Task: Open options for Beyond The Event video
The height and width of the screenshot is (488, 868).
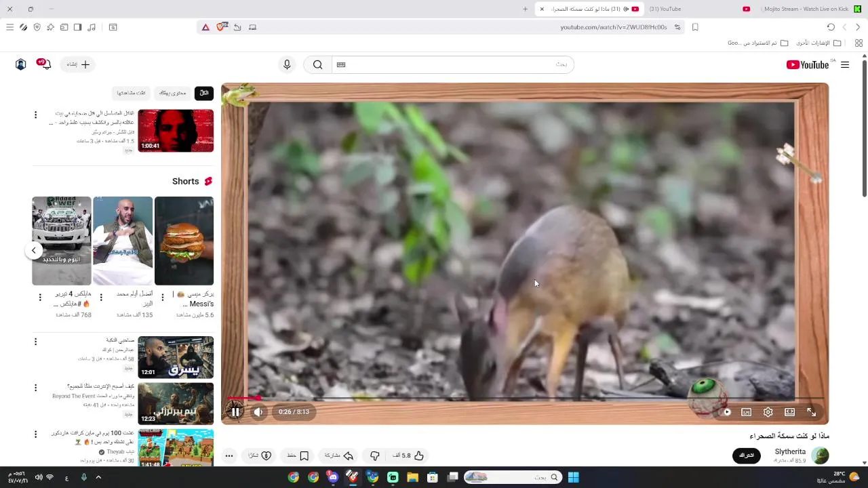Action: click(x=36, y=388)
